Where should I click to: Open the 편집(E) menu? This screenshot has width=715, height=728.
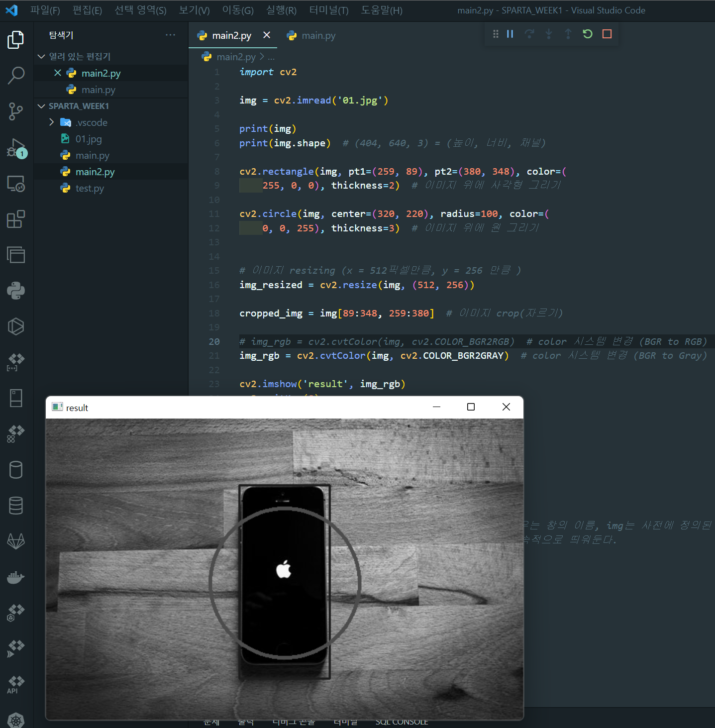coord(87,10)
